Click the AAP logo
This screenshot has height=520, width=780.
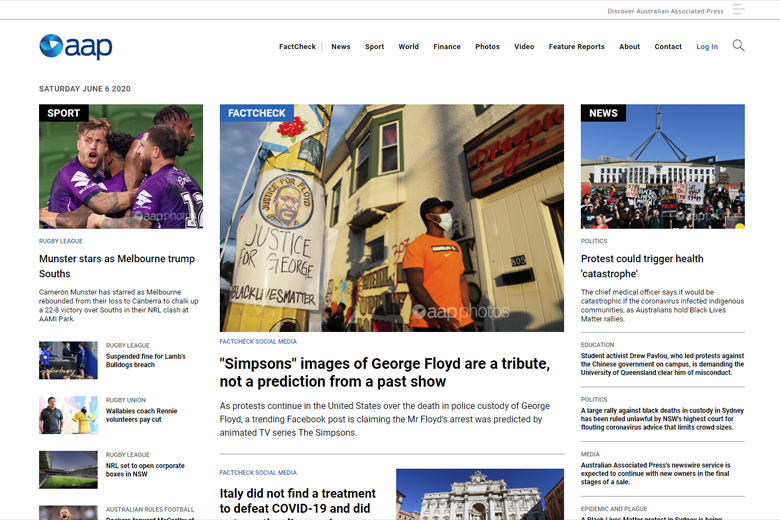coord(76,46)
